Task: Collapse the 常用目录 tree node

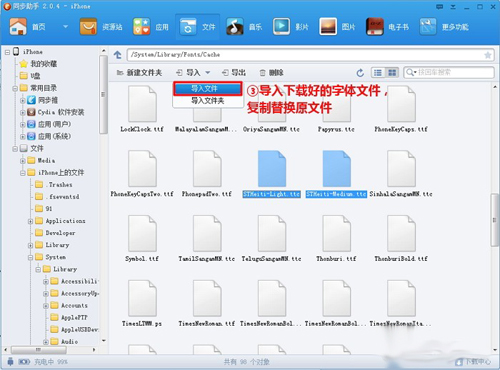Action: [x=15, y=88]
